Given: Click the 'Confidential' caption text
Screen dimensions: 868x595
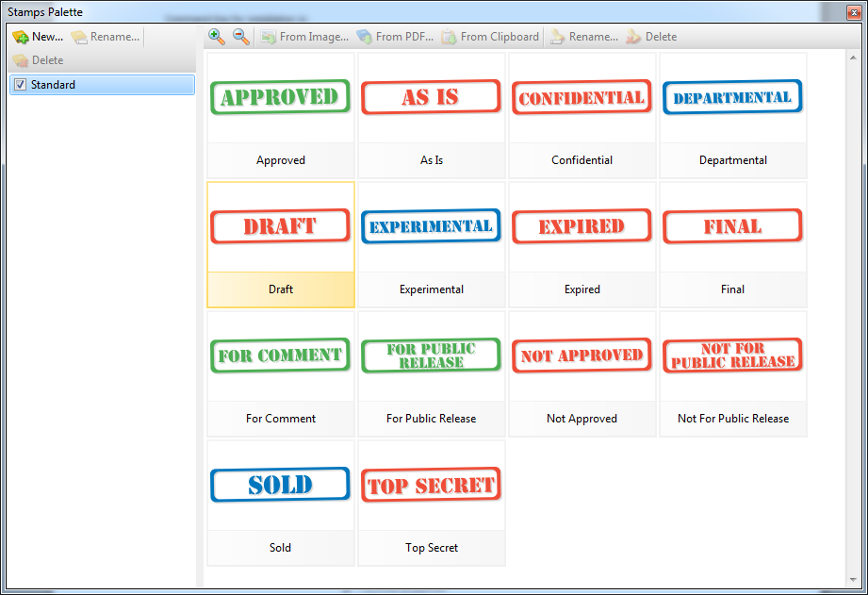Looking at the screenshot, I should (581, 160).
